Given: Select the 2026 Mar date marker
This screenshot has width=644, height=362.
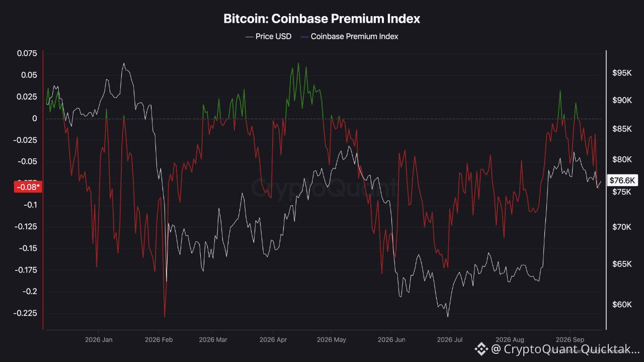Looking at the screenshot, I should pyautogui.click(x=213, y=340).
